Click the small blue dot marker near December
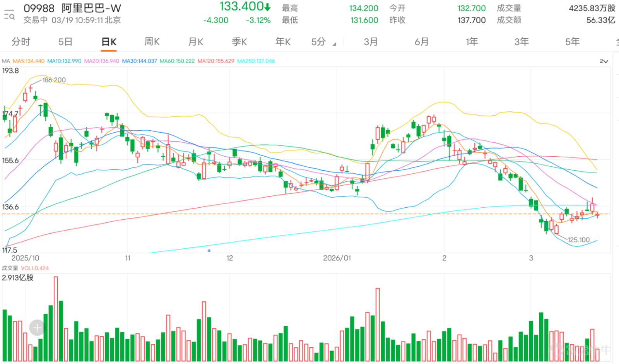The image size is (619, 364). tap(209, 251)
